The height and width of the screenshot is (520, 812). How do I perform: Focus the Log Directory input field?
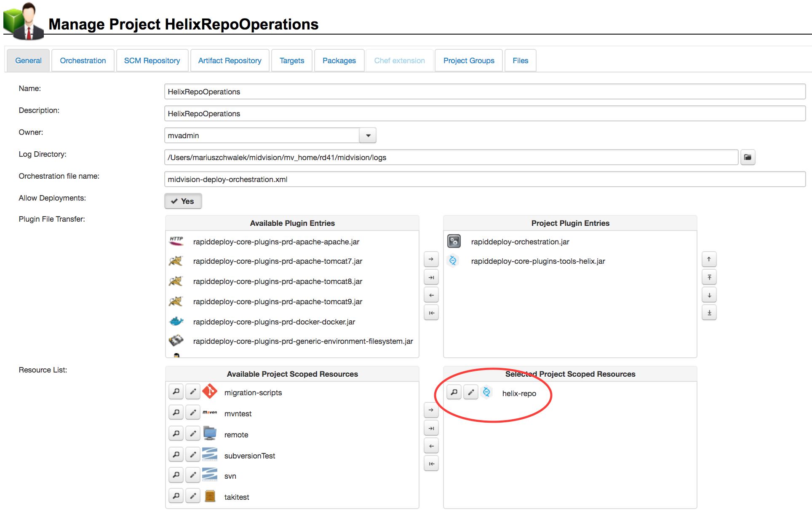(451, 157)
